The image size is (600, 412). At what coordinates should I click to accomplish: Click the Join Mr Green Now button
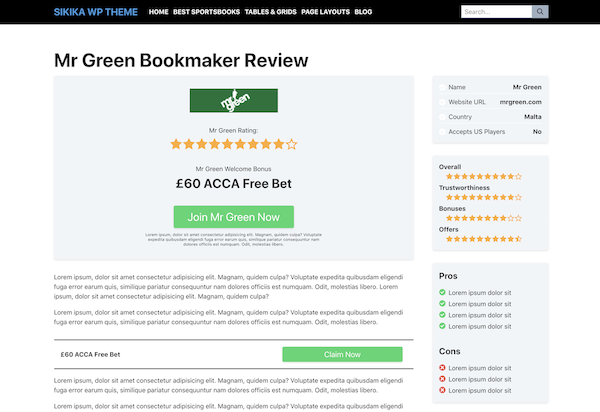coord(234,217)
